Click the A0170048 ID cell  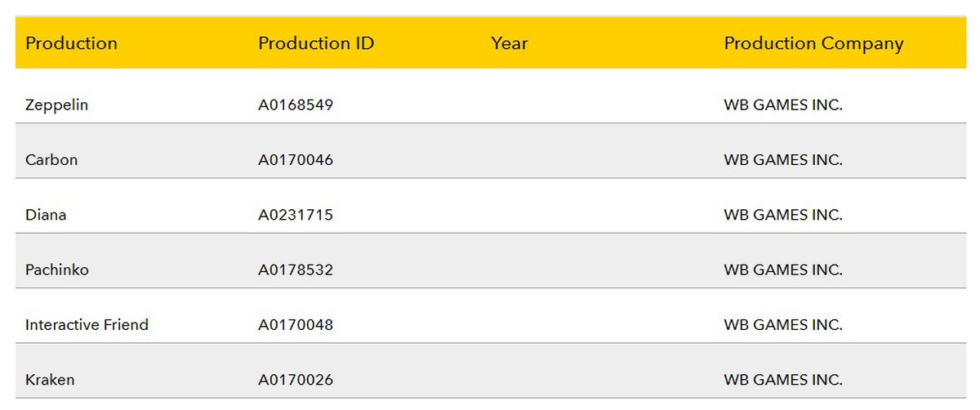pyautogui.click(x=296, y=325)
